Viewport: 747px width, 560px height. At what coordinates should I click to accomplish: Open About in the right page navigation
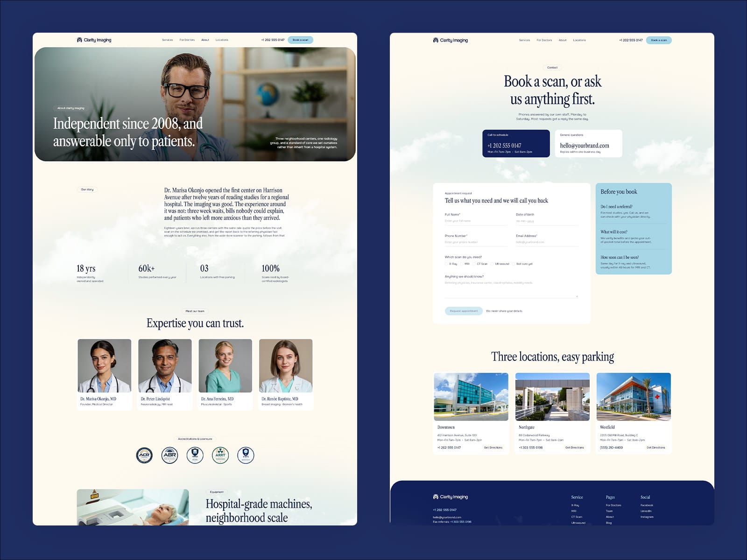pyautogui.click(x=563, y=40)
